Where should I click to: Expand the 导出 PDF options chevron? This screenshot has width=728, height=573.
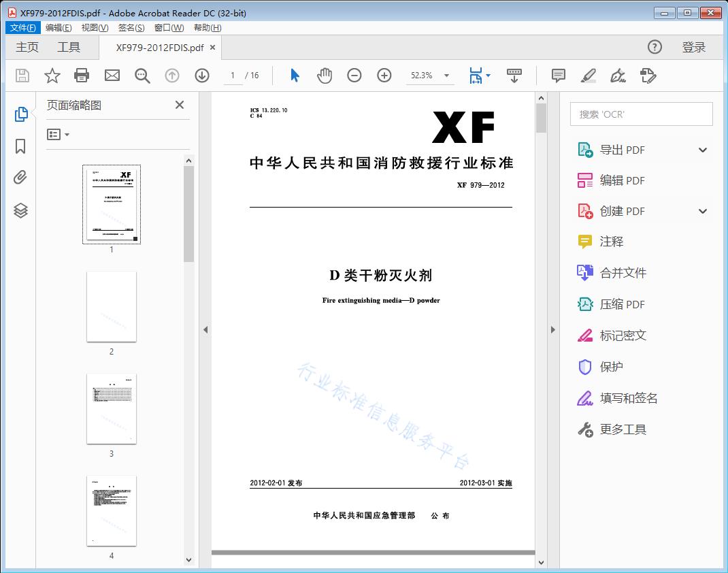(702, 149)
